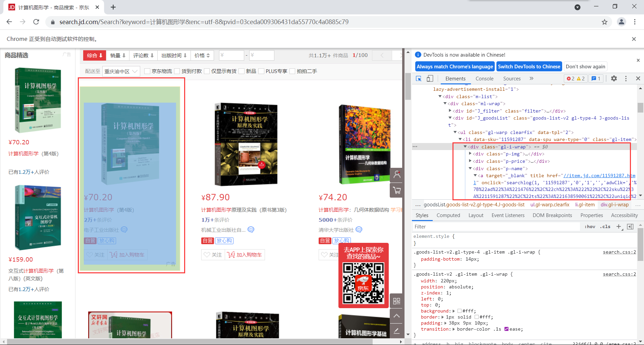Screen dimensions: 644x345
Task: Open the errors and warnings counter
Action: click(576, 78)
